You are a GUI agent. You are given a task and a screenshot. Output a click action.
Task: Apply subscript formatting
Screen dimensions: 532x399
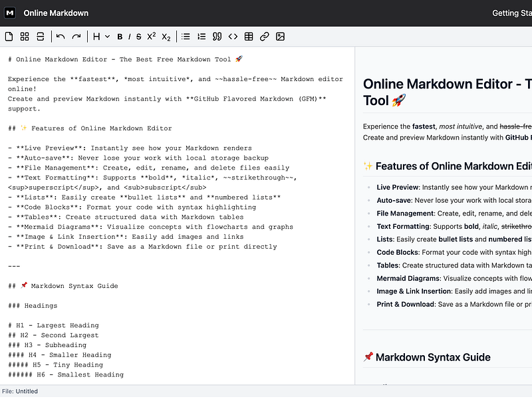point(166,37)
